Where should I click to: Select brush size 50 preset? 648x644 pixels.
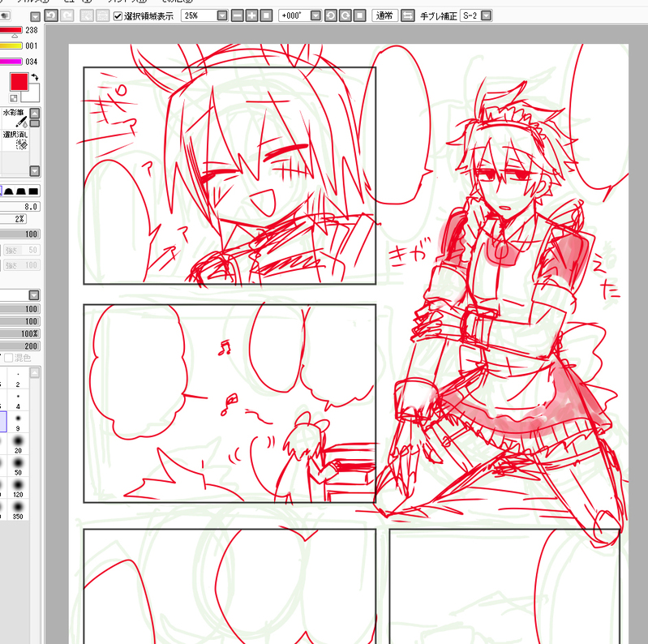(18, 466)
